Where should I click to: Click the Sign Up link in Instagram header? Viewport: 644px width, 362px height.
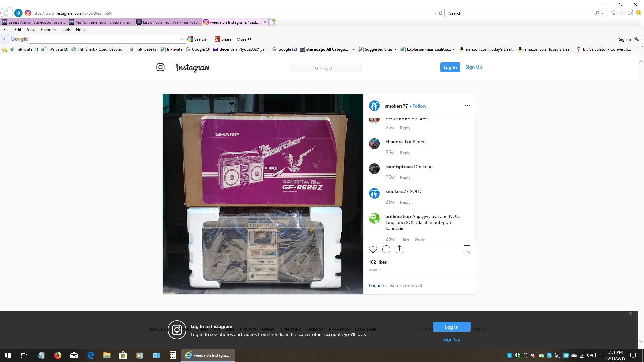tap(474, 67)
